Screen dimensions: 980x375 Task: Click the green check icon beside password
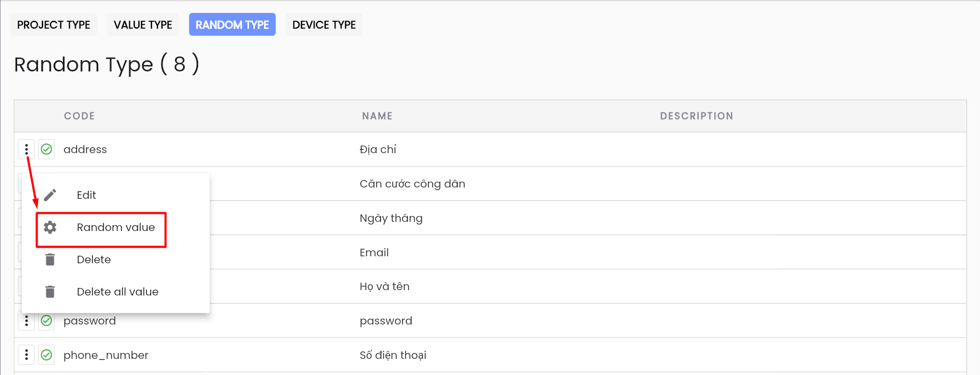click(47, 321)
